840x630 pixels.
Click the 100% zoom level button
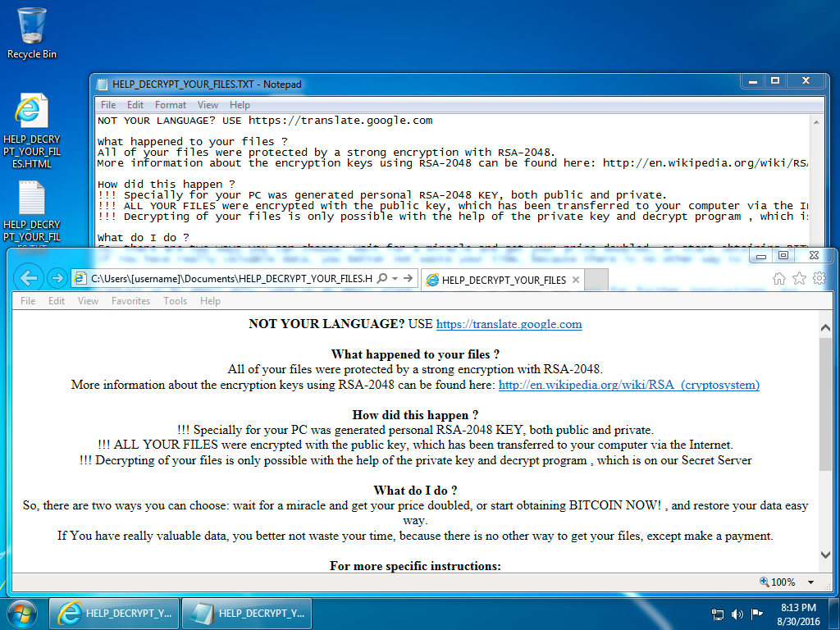[x=778, y=582]
